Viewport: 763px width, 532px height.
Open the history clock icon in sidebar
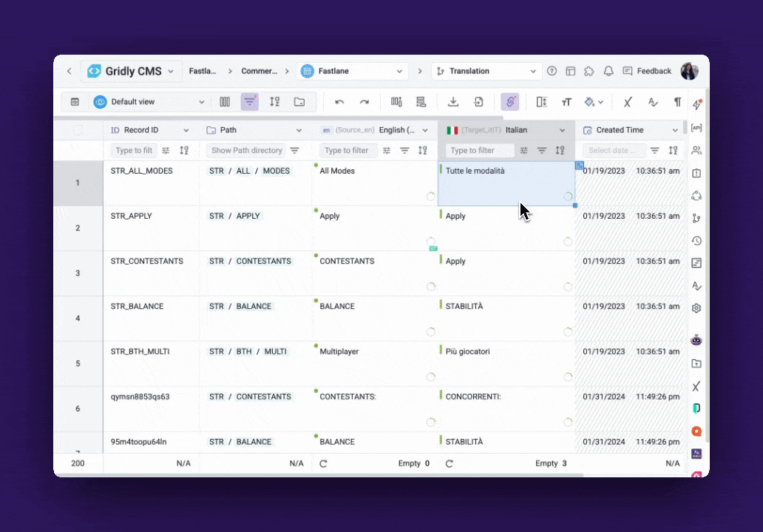[696, 241]
